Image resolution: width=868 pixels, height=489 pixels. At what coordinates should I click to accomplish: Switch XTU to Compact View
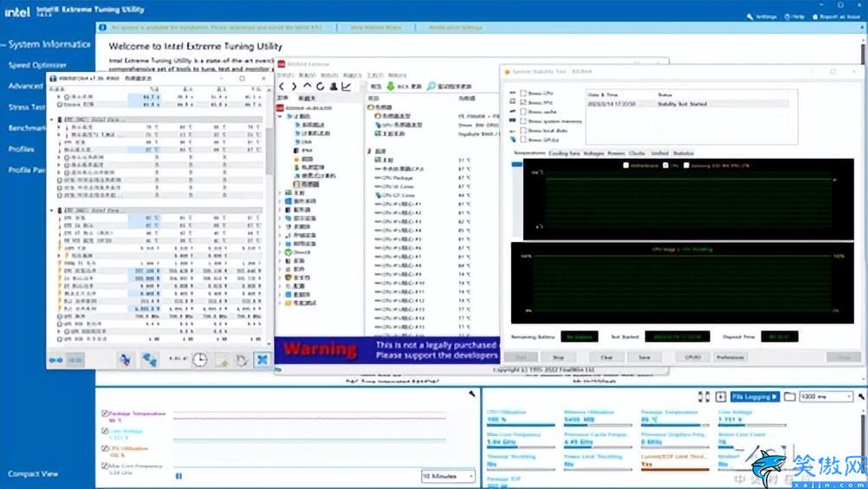(33, 473)
